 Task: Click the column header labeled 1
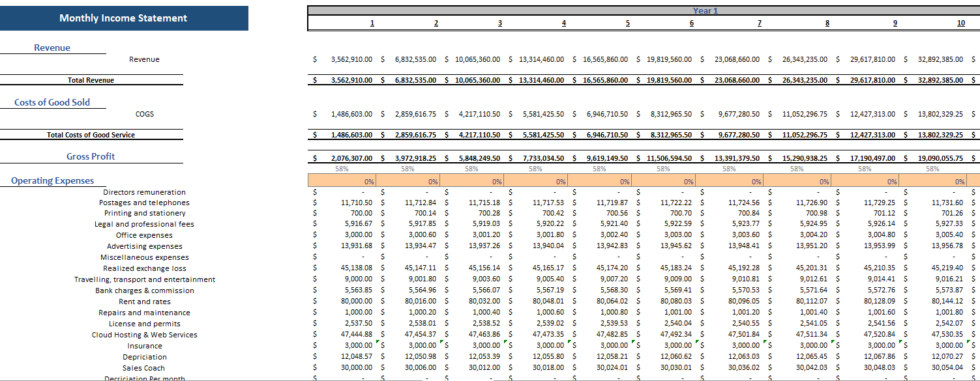(x=372, y=22)
